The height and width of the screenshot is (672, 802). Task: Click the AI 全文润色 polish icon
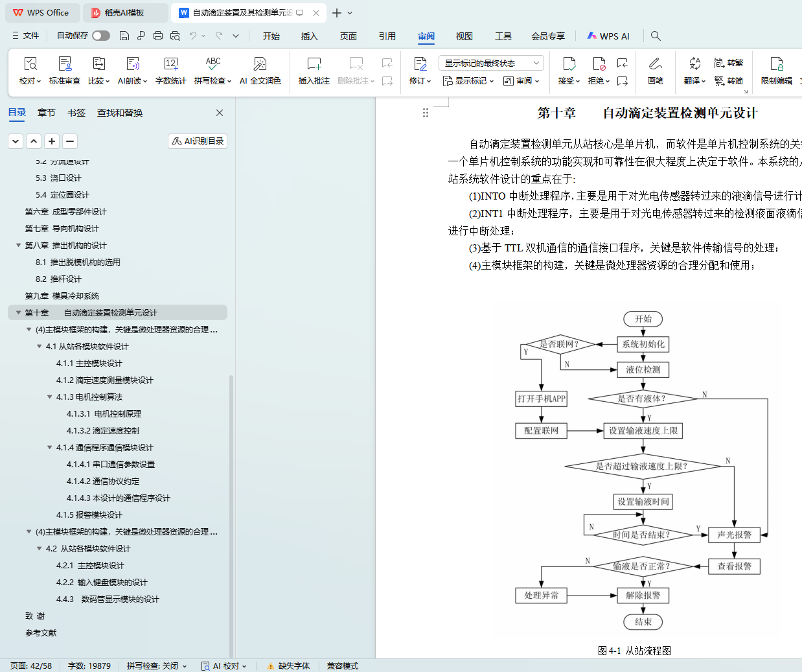click(x=260, y=64)
